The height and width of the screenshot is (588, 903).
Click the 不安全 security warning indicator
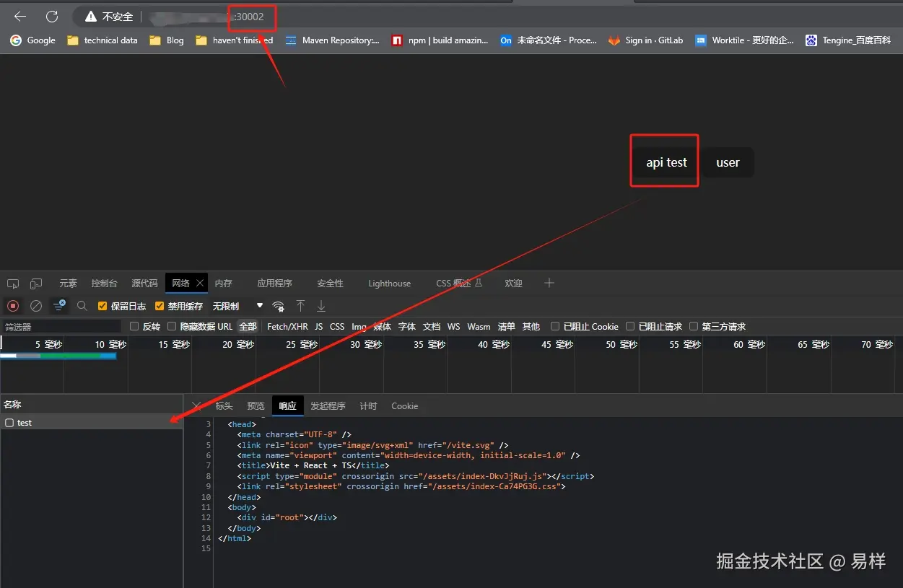[109, 16]
